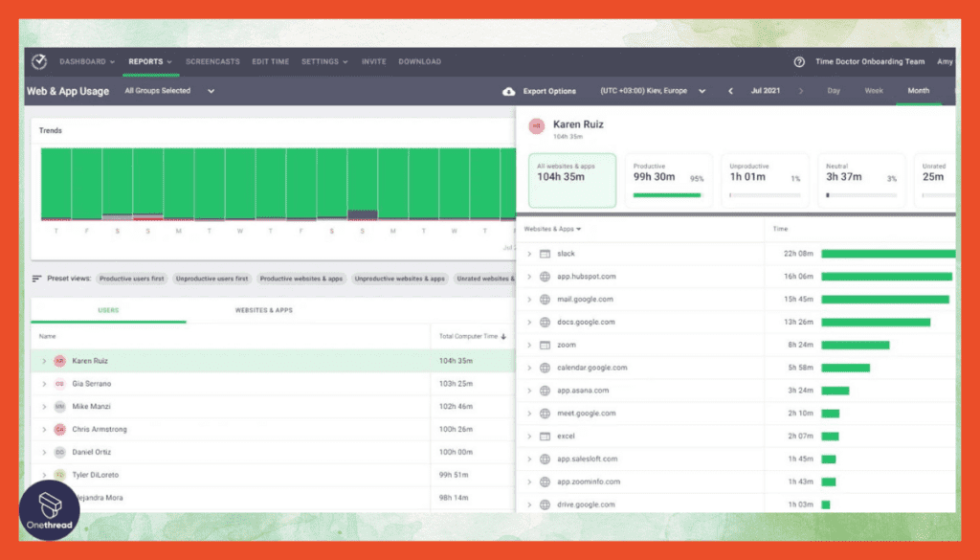Click the globe icon for app.salesloft.com
This screenshot has width=980, height=560.
point(545,459)
